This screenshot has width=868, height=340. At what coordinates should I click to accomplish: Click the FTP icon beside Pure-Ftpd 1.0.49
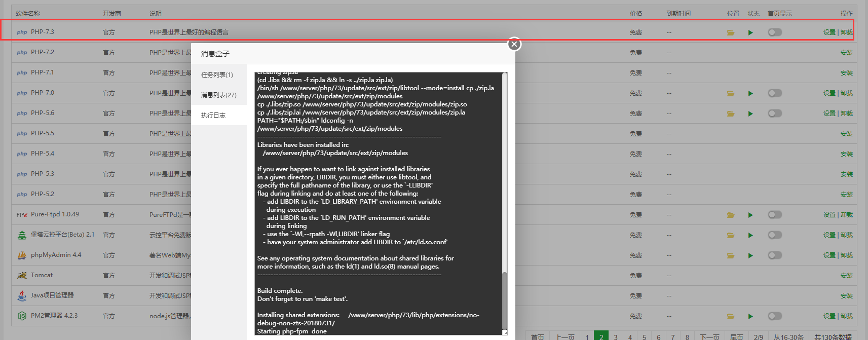(x=22, y=214)
